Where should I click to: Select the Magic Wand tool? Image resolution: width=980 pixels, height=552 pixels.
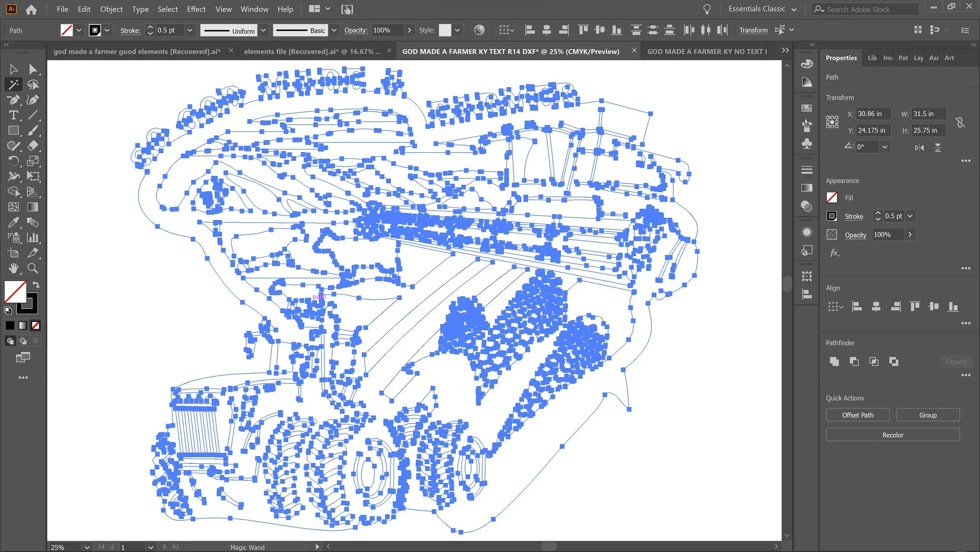(x=13, y=84)
